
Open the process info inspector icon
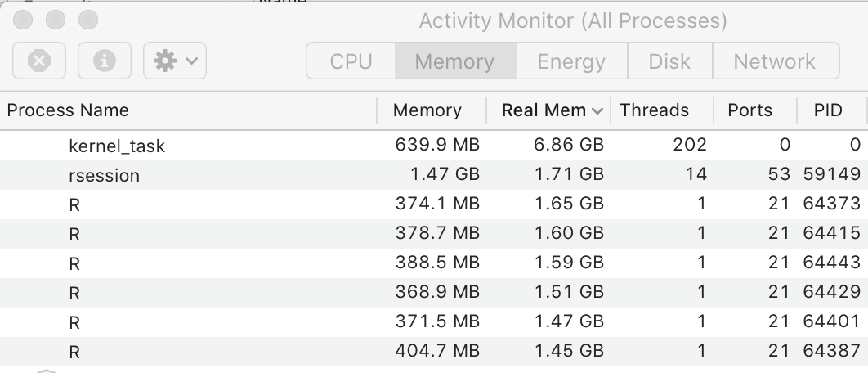105,61
